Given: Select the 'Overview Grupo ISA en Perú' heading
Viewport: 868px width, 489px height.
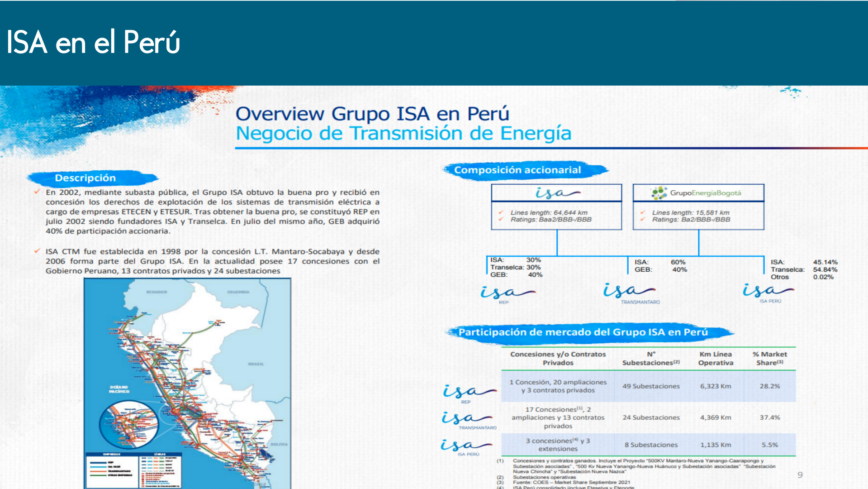Looking at the screenshot, I should pyautogui.click(x=372, y=114).
